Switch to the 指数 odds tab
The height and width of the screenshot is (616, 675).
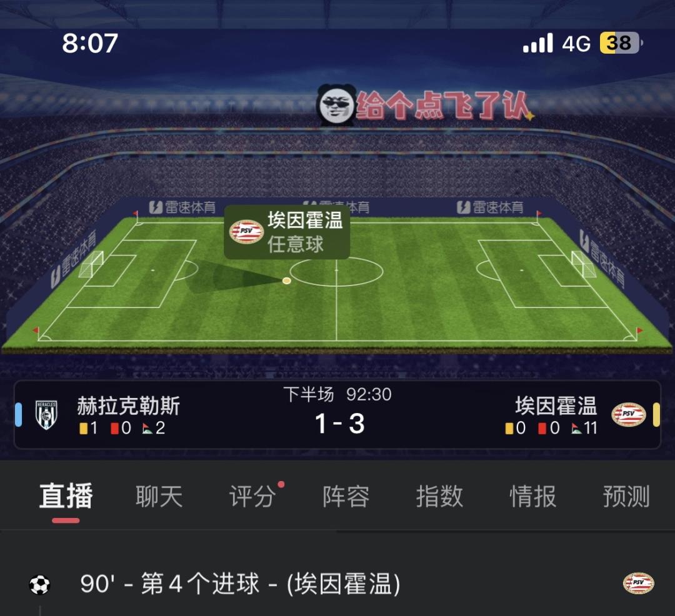coord(439,496)
